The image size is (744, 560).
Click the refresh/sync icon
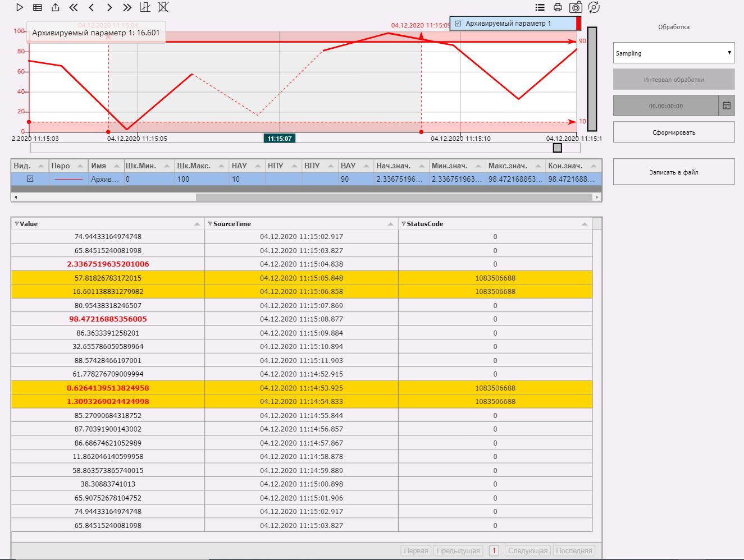tap(594, 7)
